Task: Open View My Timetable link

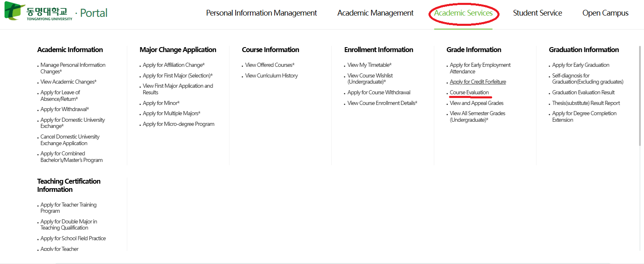Action: tap(369, 65)
